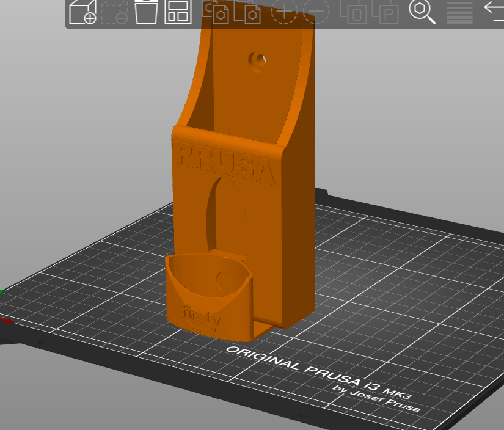This screenshot has height=430, width=504.
Task: Click the 'fire tv' cup part of model
Action: [x=208, y=297]
